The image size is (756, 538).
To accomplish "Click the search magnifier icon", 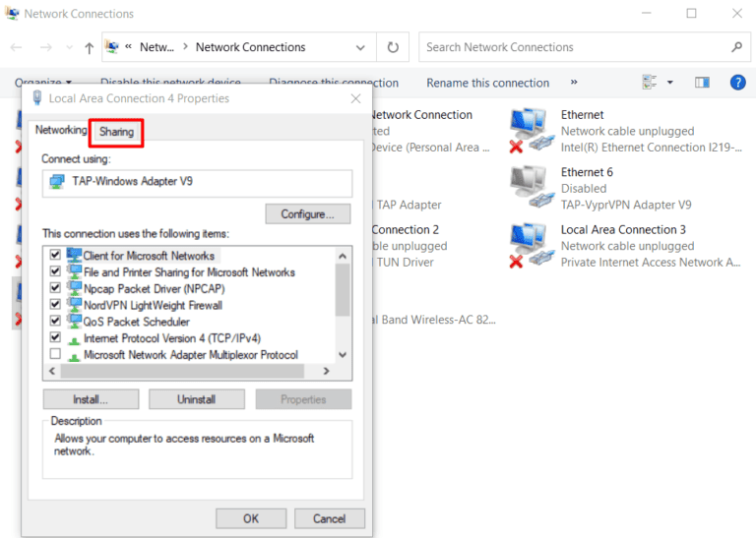I will pos(736,47).
